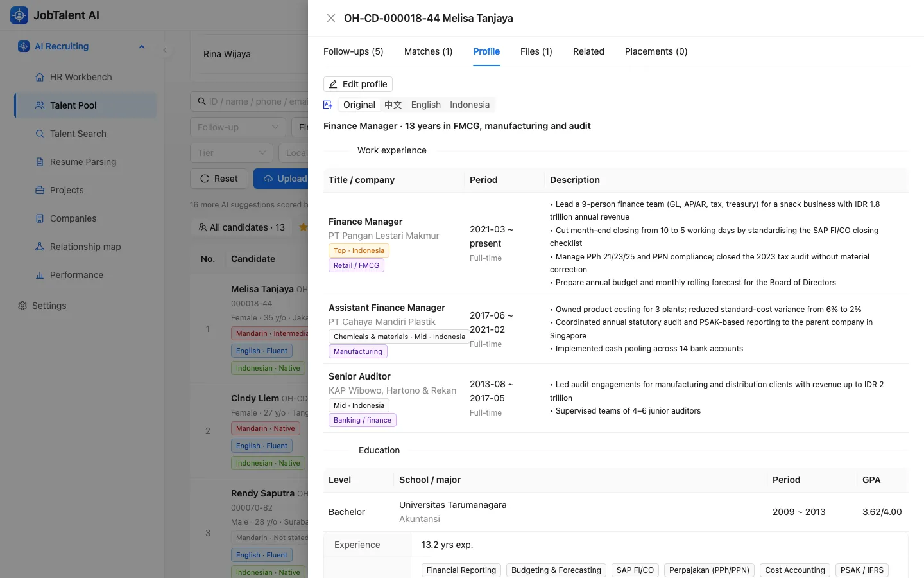
Task: Click the translate icon beside language options
Action: (x=329, y=105)
